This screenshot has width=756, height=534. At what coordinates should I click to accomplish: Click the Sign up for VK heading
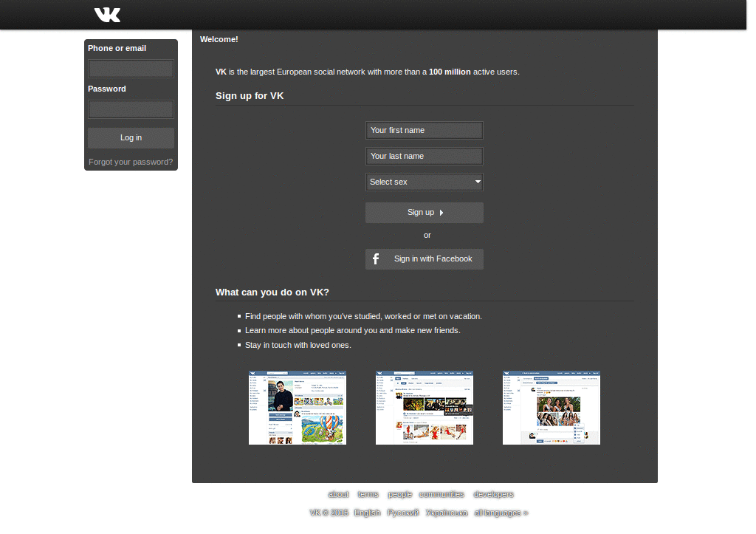(250, 96)
